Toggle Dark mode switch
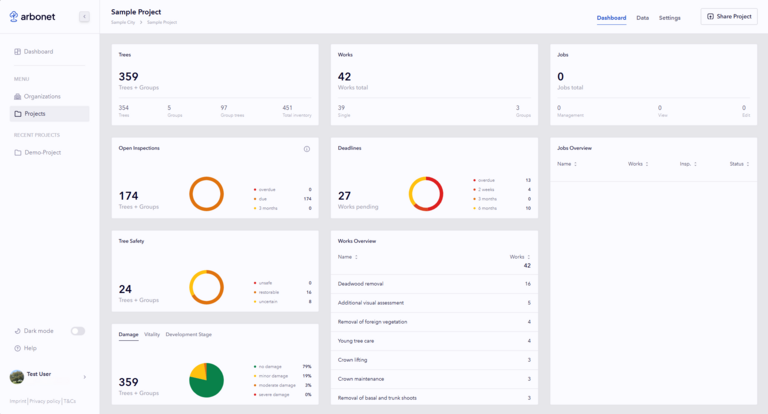The width and height of the screenshot is (768, 414). tap(77, 331)
